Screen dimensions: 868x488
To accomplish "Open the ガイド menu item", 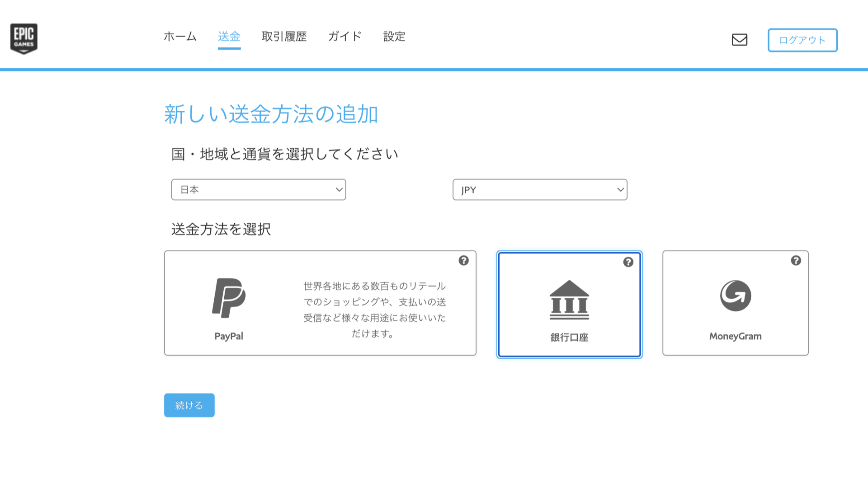I will [344, 37].
